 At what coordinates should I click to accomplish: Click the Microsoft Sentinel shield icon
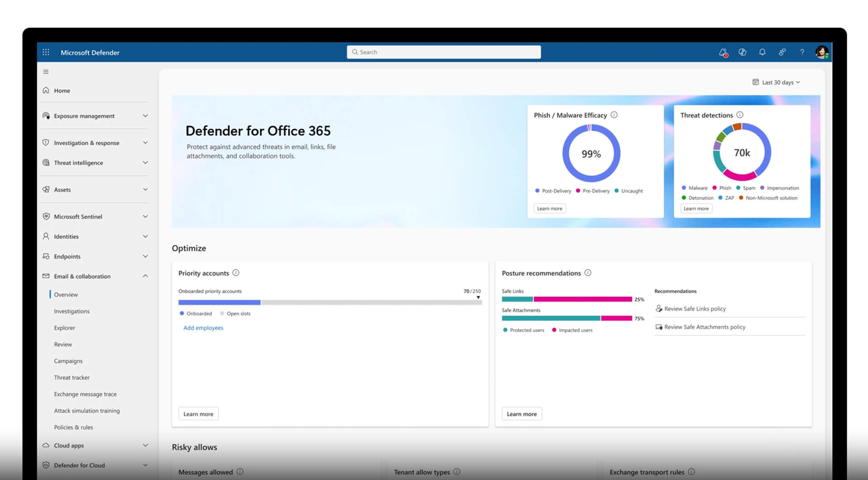[x=46, y=216]
